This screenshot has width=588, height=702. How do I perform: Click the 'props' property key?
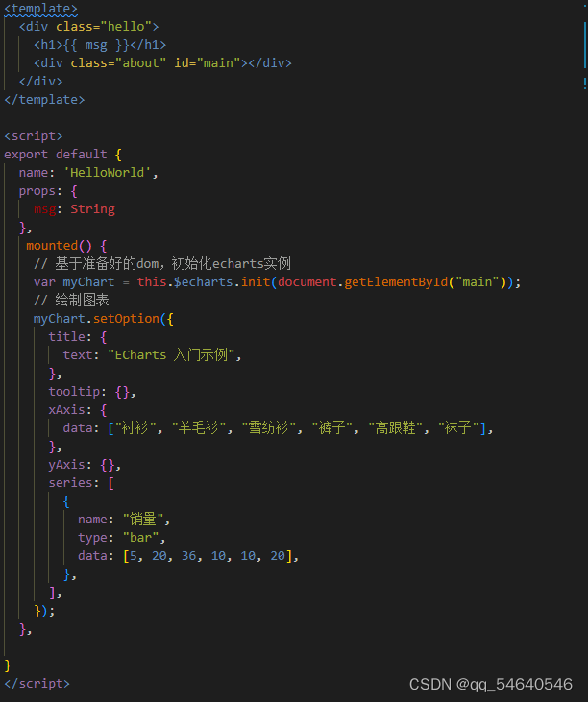click(37, 191)
